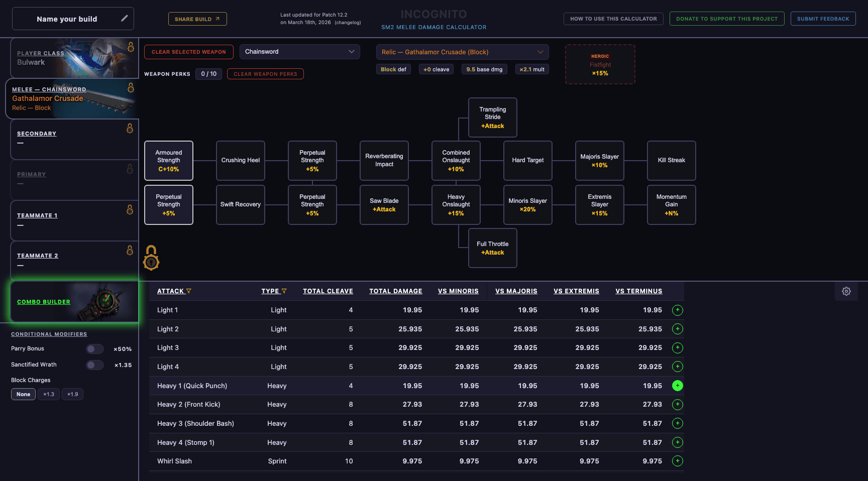Click the Clear Selected Weapon button

188,52
